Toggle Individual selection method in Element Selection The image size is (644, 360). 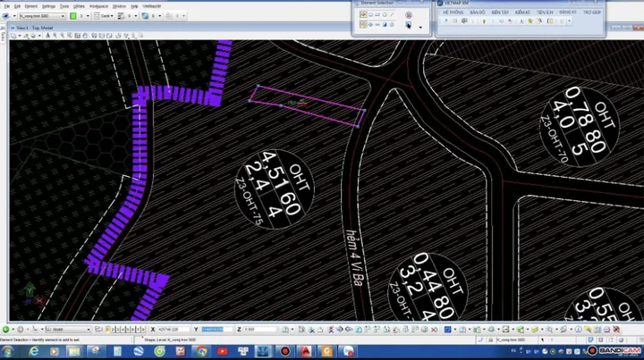pyautogui.click(x=362, y=15)
